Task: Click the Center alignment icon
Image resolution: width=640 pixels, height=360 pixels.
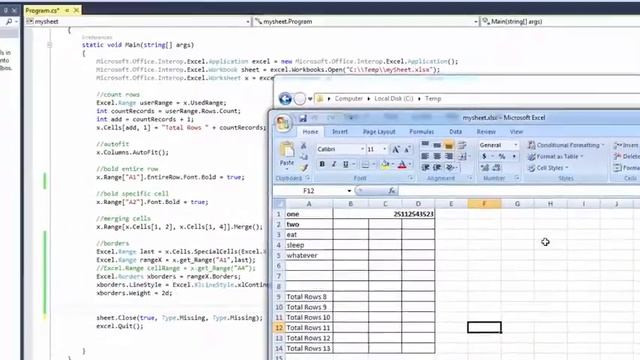Action: pyautogui.click(x=437, y=156)
